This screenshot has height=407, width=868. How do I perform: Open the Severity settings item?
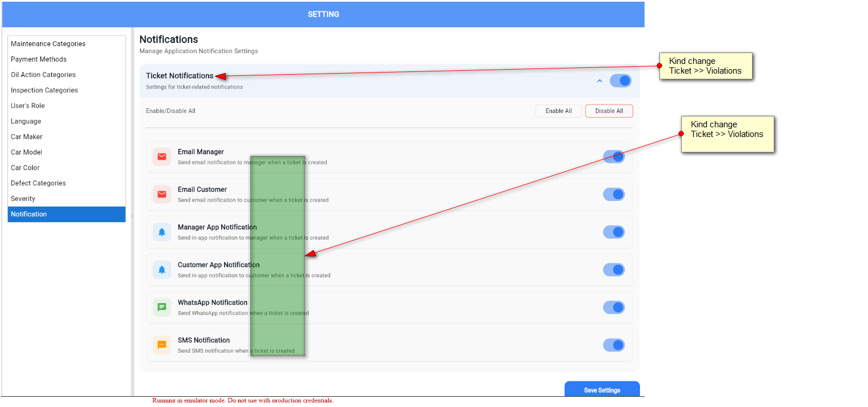[23, 199]
